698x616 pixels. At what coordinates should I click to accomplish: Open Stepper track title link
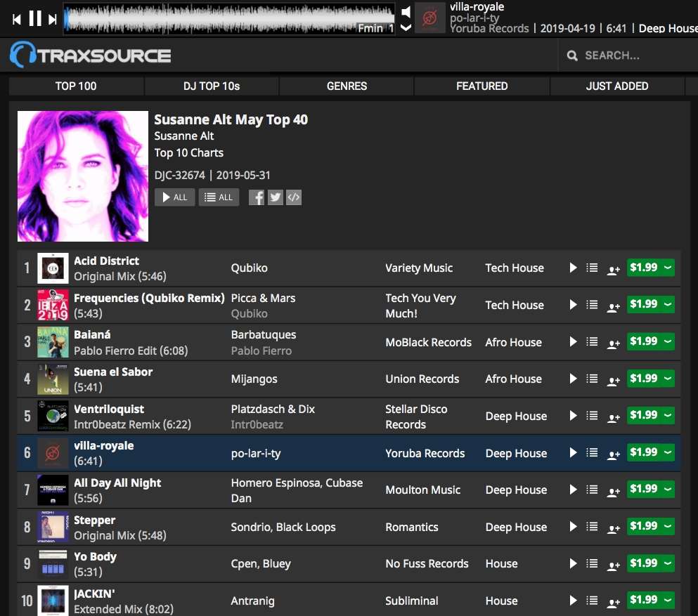(95, 520)
